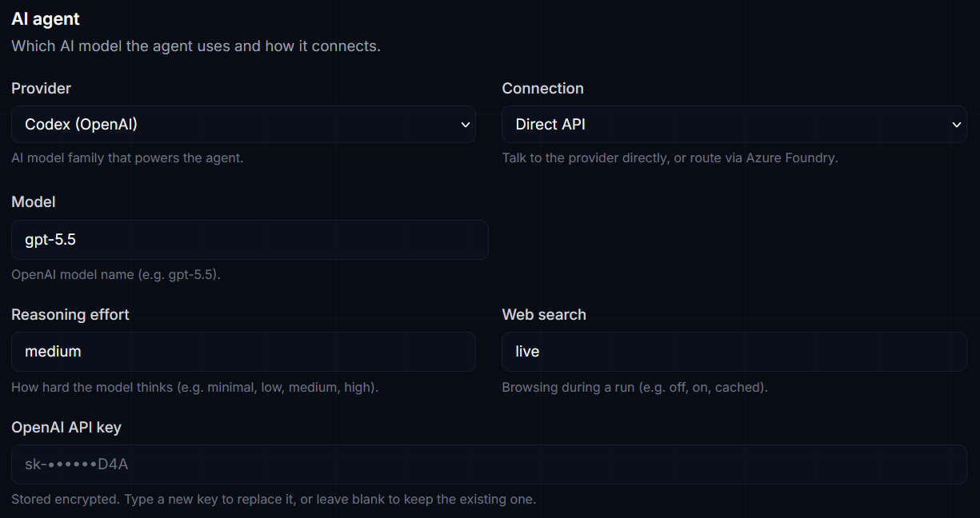Open the Provider dropdown showing Codex (OpenAI)
Viewport: 980px width, 518px height.
[x=243, y=124]
